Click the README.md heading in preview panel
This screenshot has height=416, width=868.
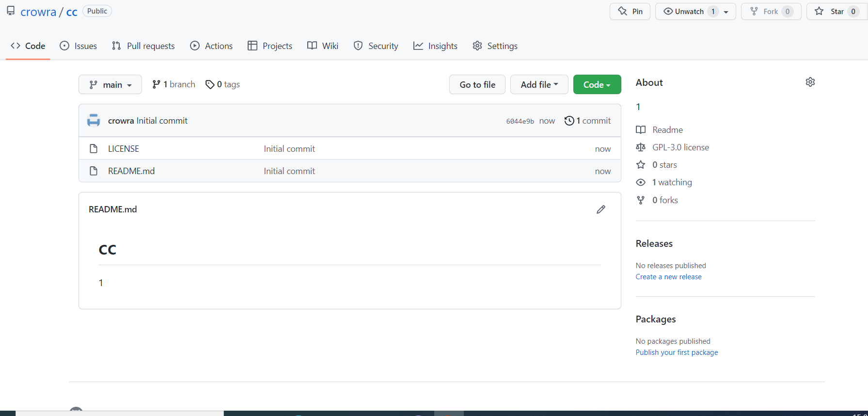(113, 209)
